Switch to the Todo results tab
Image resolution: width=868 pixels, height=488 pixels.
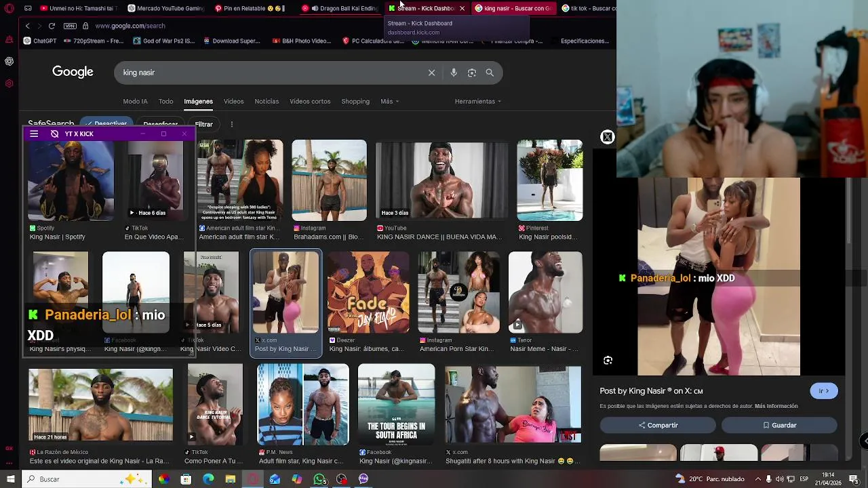coord(165,101)
